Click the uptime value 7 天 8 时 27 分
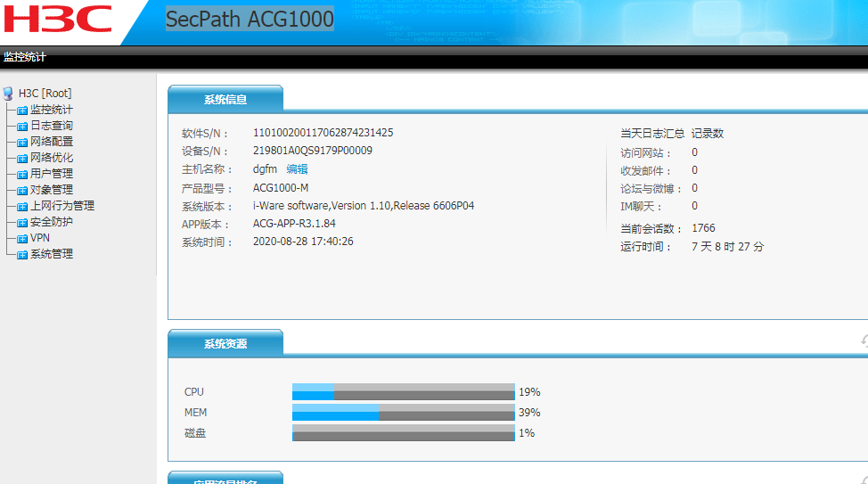The image size is (868, 484). coord(727,246)
